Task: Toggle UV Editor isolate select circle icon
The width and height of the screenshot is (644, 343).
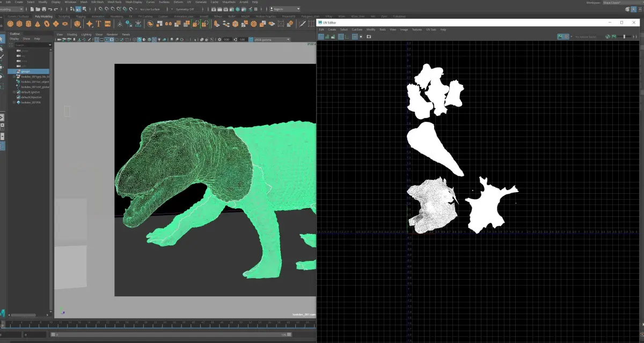Action: click(361, 37)
